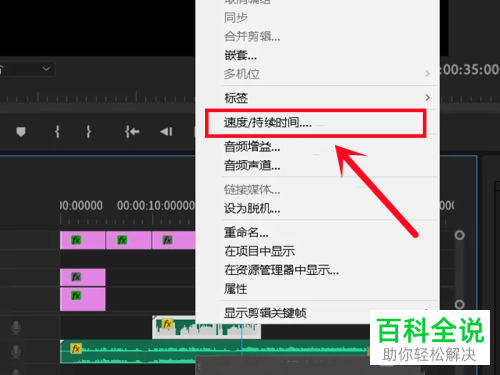Image resolution: width=500 pixels, height=375 pixels.
Task: Click the Add Marker icon
Action: (21, 132)
